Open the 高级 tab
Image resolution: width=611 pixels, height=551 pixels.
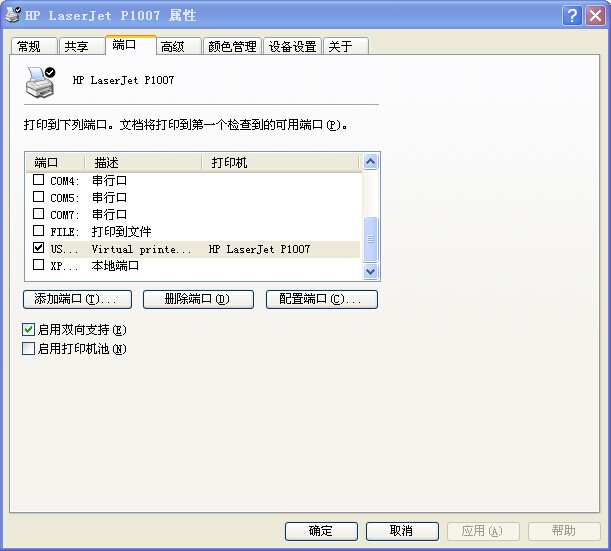pos(173,46)
